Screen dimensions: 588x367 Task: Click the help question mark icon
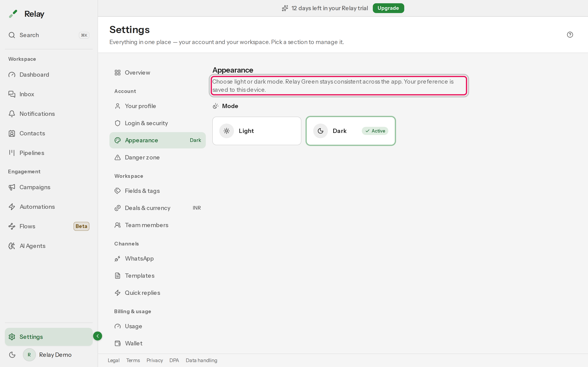click(570, 35)
